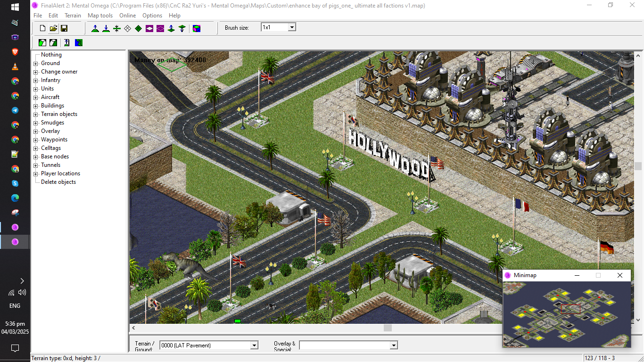Select Delete objects in the tree
Image resolution: width=644 pixels, height=362 pixels.
(58, 182)
